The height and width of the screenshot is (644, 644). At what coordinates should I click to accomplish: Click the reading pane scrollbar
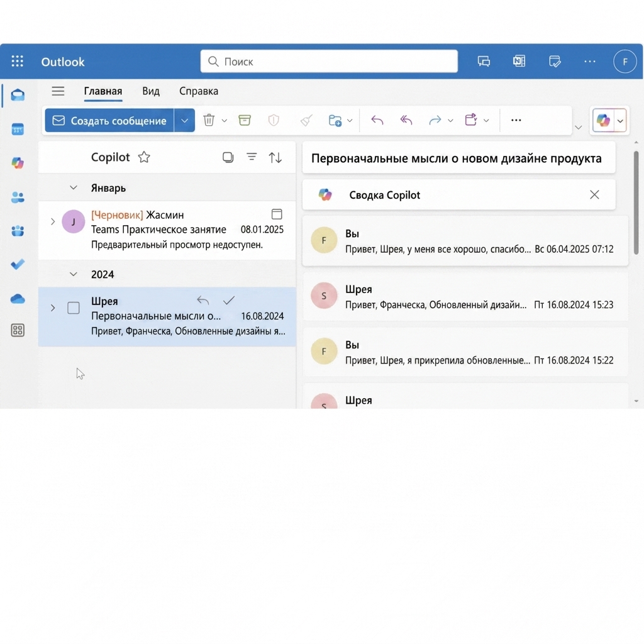pyautogui.click(x=636, y=203)
